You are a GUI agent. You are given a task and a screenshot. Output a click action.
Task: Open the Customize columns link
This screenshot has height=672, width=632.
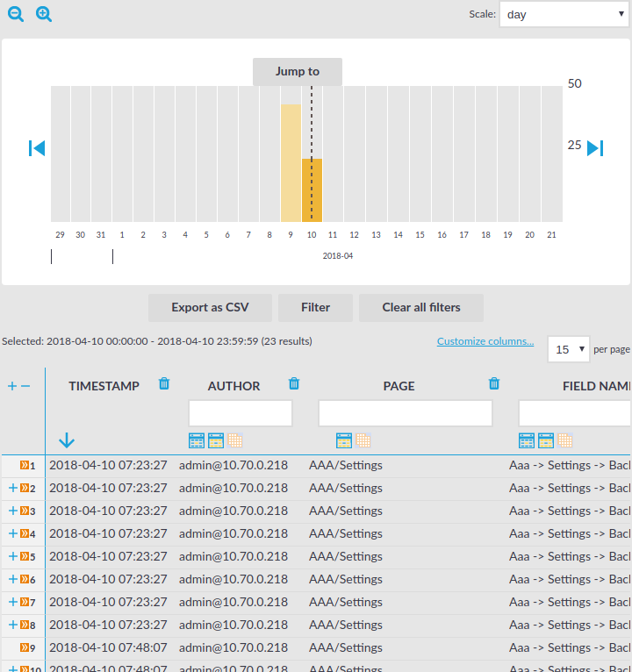click(485, 341)
